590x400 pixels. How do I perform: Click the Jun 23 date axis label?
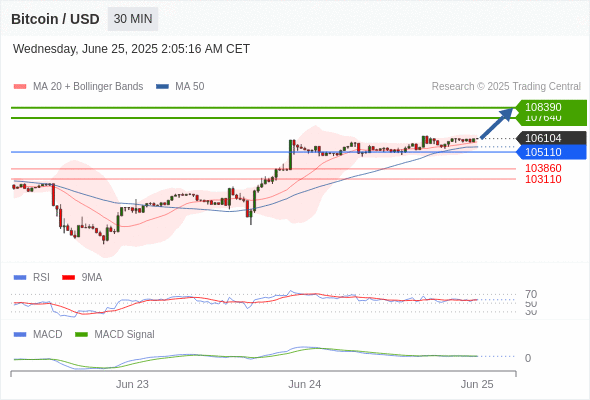132,384
